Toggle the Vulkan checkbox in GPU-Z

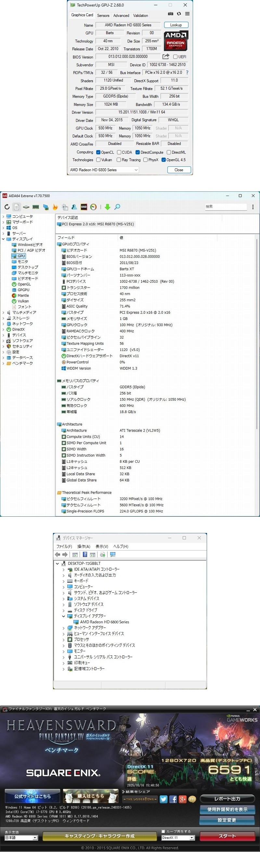pos(98,160)
